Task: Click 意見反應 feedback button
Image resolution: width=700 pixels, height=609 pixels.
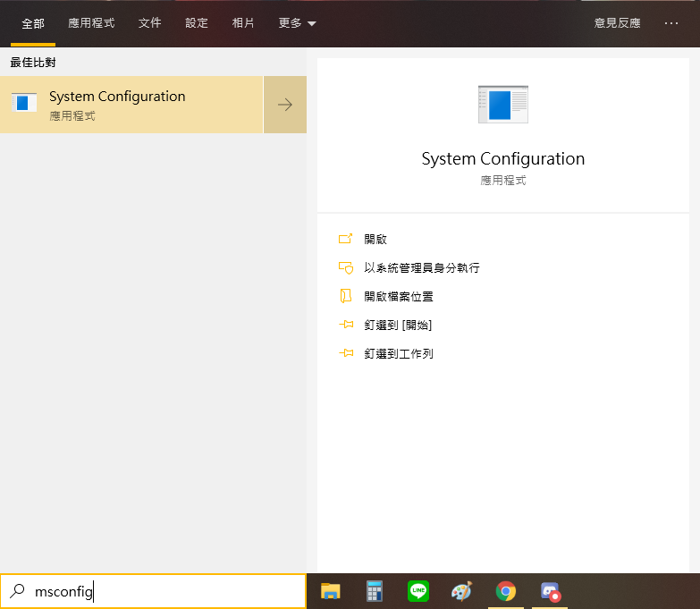Action: pyautogui.click(x=617, y=22)
